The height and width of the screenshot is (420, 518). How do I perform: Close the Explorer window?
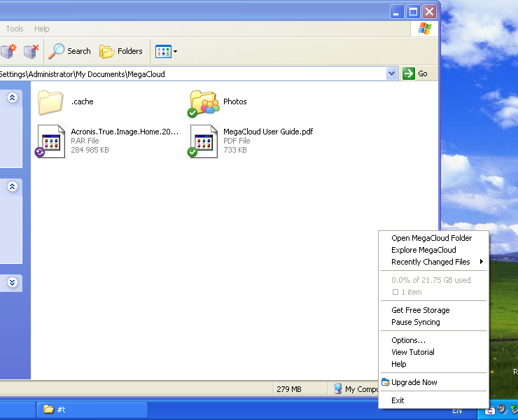coord(430,12)
